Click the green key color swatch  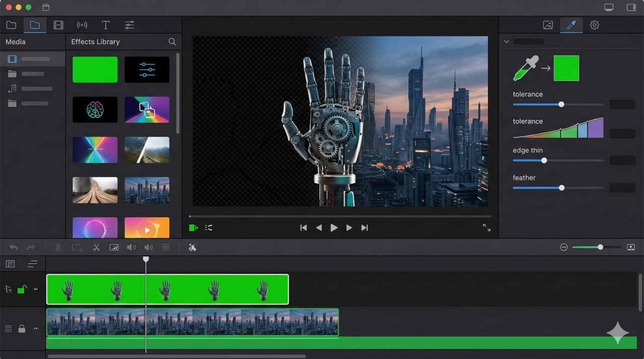566,68
